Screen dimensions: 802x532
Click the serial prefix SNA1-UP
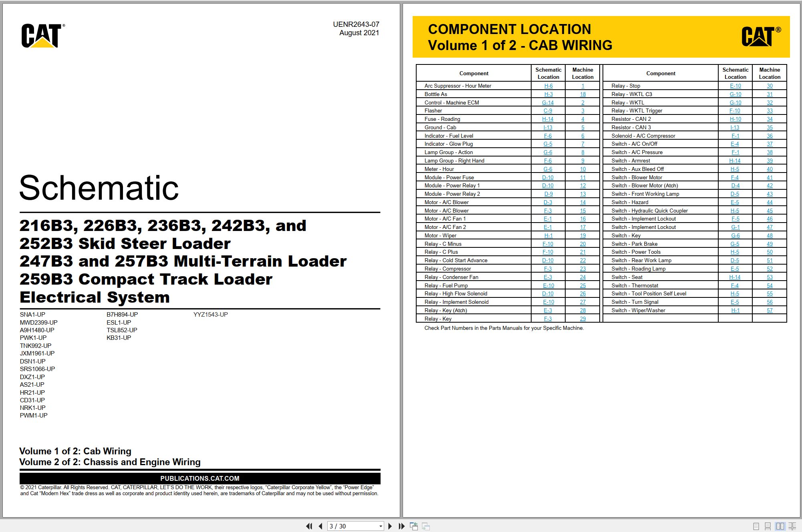[x=32, y=315]
